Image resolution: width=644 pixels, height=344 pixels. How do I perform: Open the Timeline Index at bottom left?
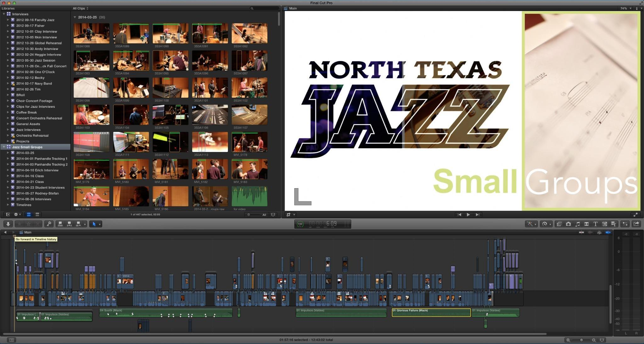(x=11, y=340)
